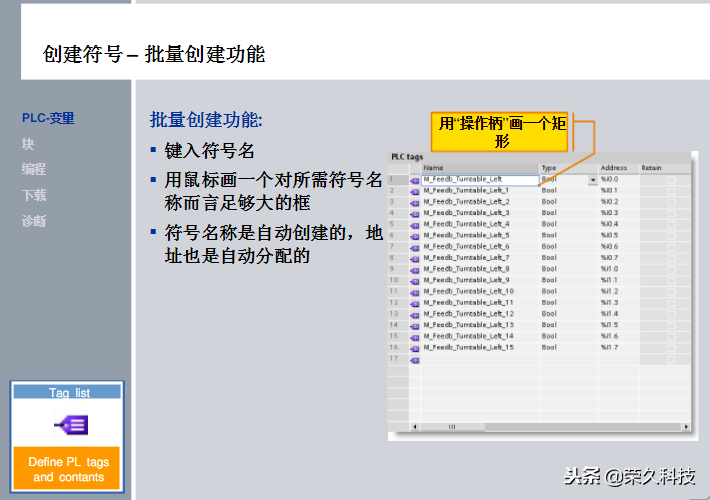Image resolution: width=710 pixels, height=500 pixels.
Task: Click the tag icon beside M_Feedb_Turntable_Left_6
Action: click(x=415, y=248)
